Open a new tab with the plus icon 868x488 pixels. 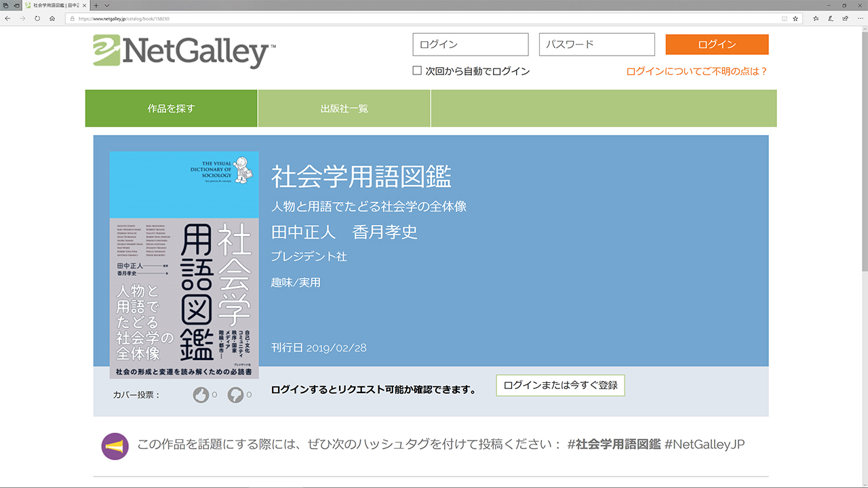click(x=96, y=5)
